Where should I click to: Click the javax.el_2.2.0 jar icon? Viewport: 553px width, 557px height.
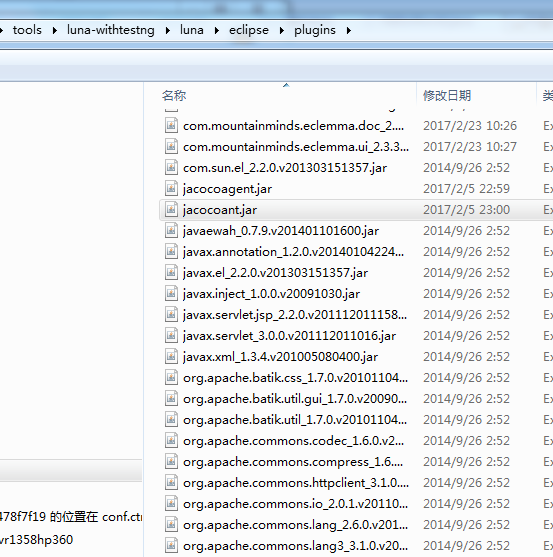tap(171, 272)
